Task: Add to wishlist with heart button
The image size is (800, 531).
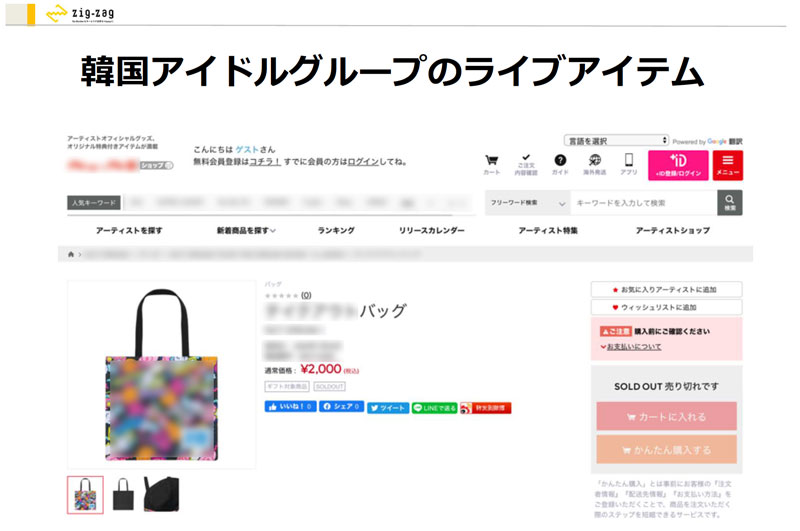Action: (x=666, y=307)
